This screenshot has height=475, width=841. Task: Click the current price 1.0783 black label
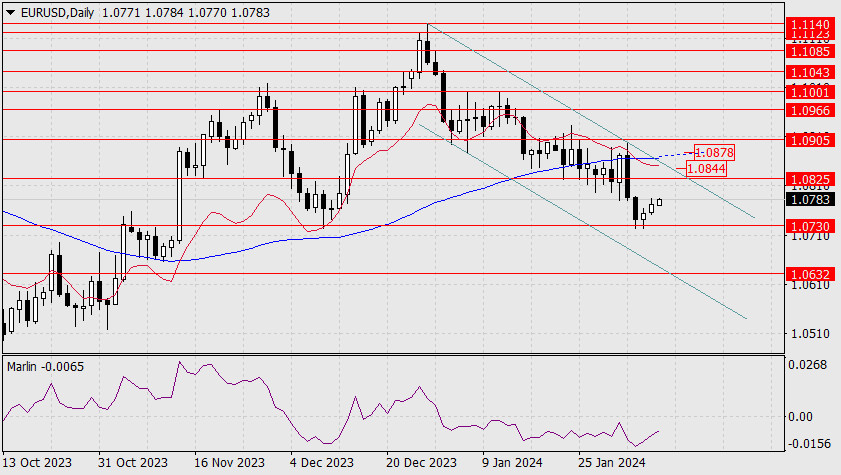click(810, 199)
